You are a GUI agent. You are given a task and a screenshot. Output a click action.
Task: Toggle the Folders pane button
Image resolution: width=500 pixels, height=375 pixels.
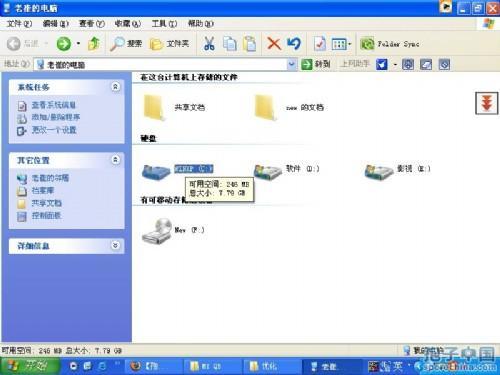pyautogui.click(x=169, y=44)
